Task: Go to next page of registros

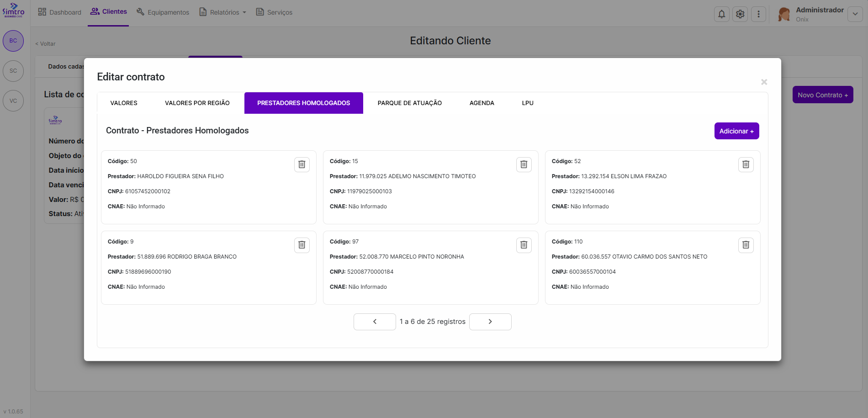Action: point(490,322)
